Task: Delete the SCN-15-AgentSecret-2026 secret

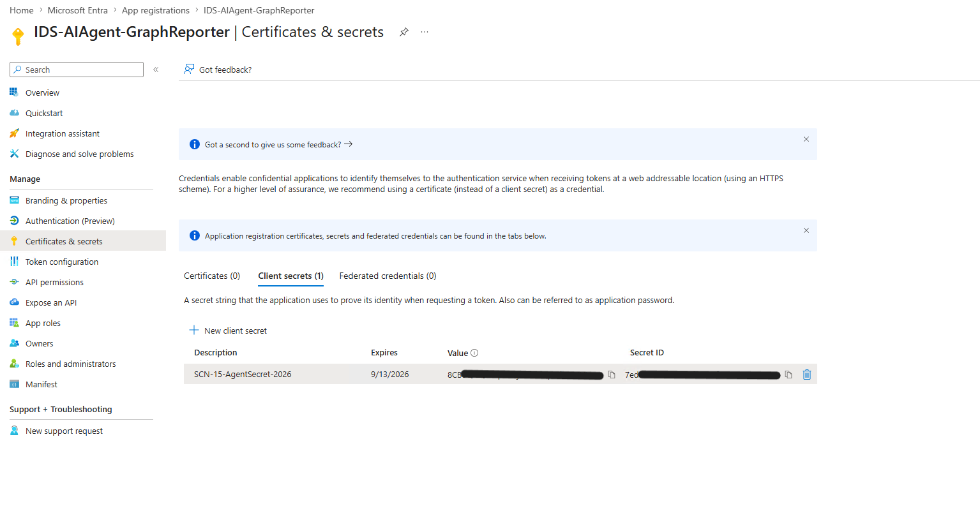Action: pos(807,375)
